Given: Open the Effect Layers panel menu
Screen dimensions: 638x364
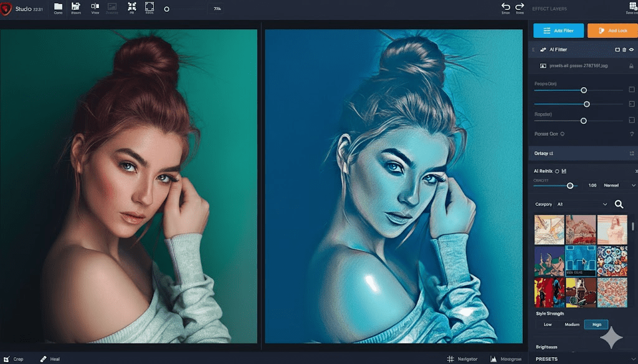Looking at the screenshot, I should 634,7.
